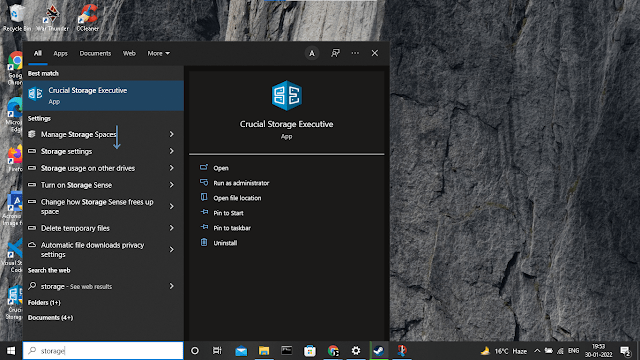Open the More dropdown filter
The height and width of the screenshot is (360, 640).
[158, 53]
